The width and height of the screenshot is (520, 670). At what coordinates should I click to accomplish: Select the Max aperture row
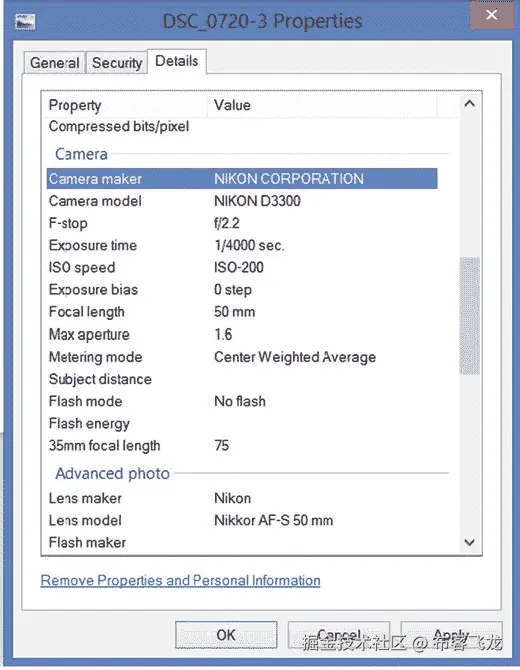pyautogui.click(x=242, y=334)
